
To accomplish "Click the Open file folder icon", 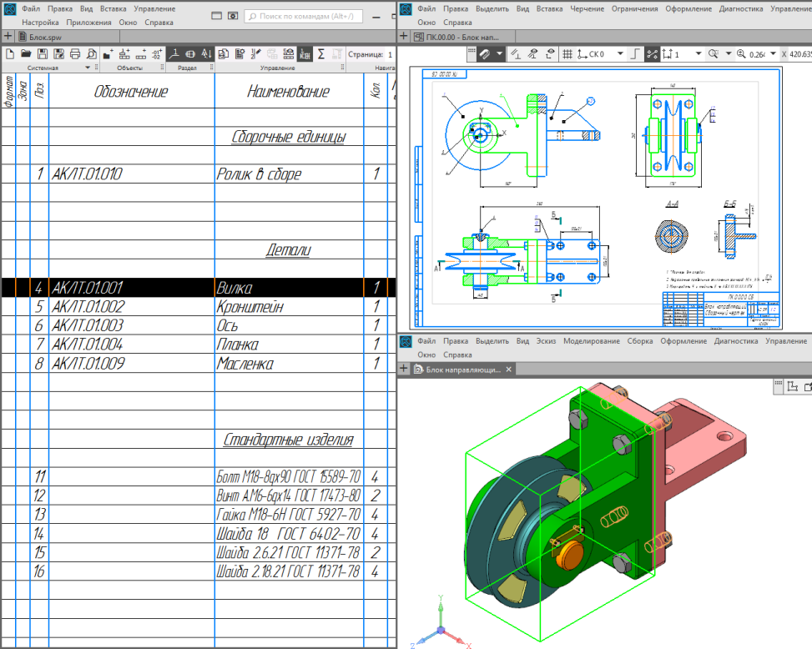I will [x=26, y=54].
